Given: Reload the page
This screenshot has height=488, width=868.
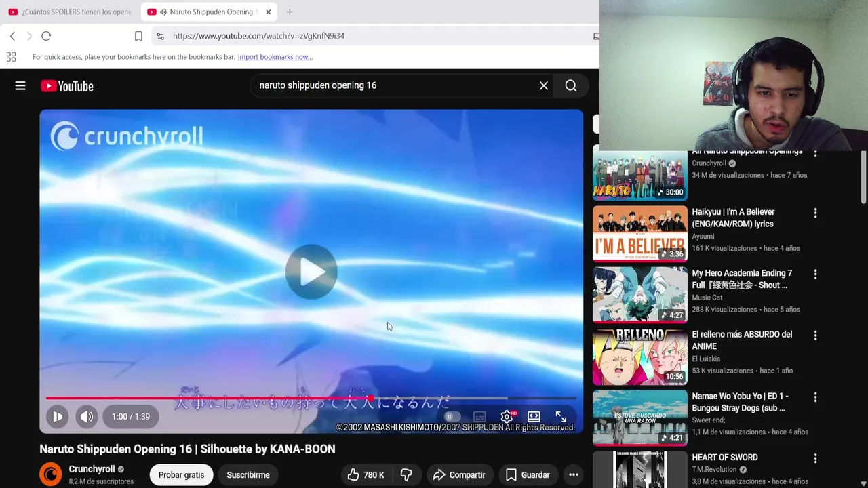Looking at the screenshot, I should (x=46, y=36).
